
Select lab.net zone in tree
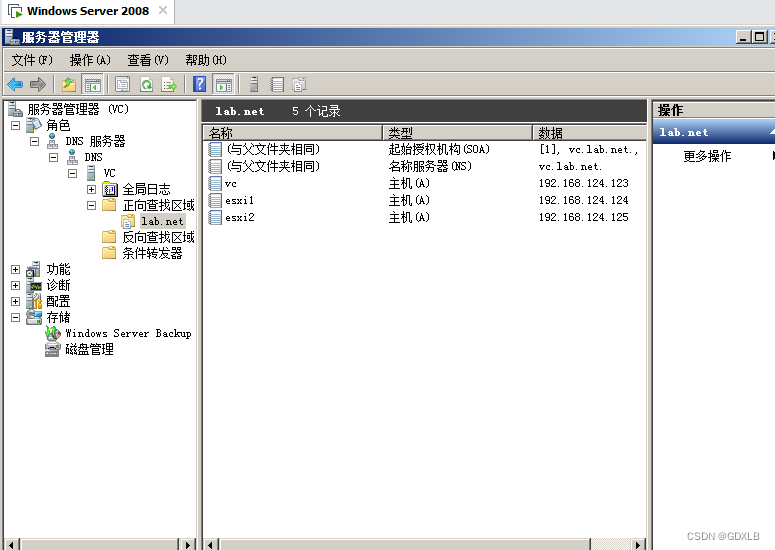tap(162, 221)
